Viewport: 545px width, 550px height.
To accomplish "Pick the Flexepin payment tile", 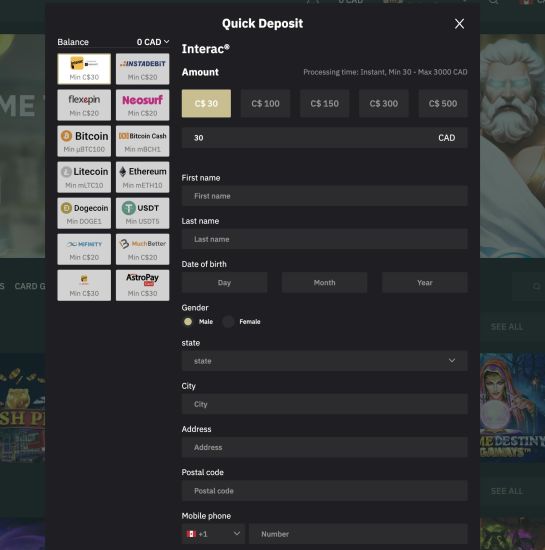I will coord(84,105).
